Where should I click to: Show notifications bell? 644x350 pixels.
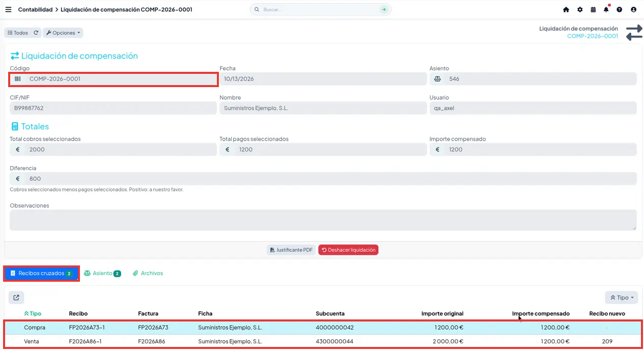(606, 10)
